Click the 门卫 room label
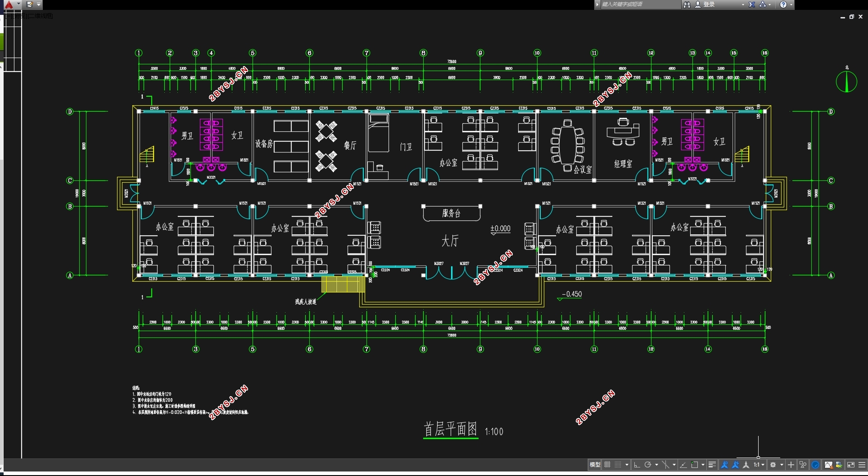The image size is (868, 476). 406,147
